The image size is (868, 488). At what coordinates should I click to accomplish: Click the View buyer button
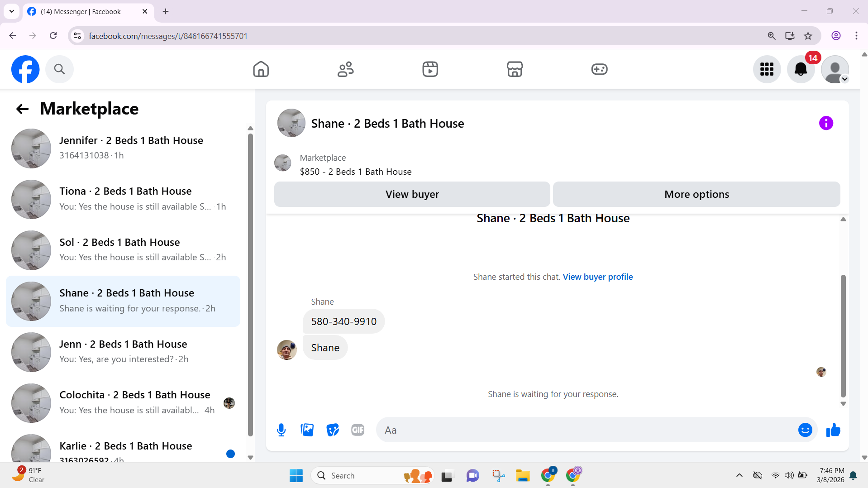(x=412, y=194)
